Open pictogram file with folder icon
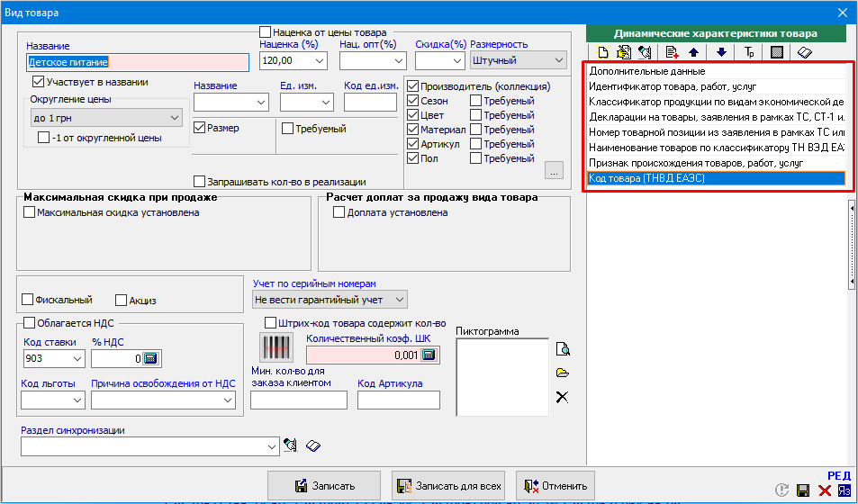858x504 pixels. click(x=563, y=373)
